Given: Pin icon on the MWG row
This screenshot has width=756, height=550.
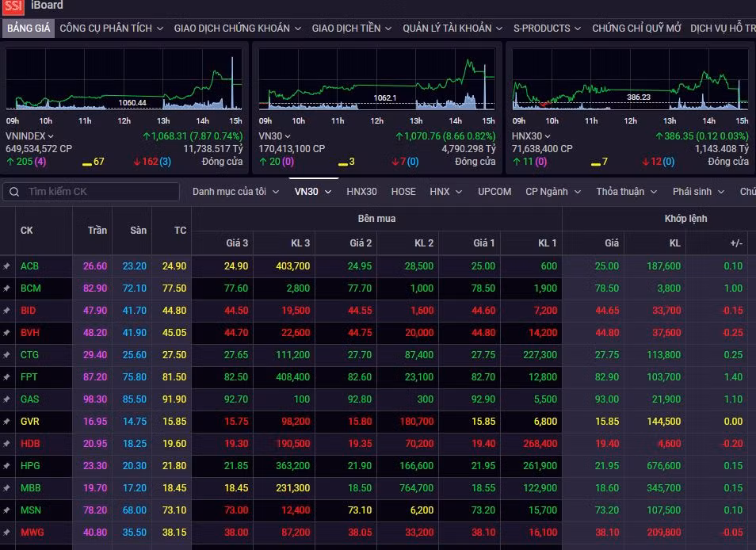Looking at the screenshot, I should click(7, 532).
